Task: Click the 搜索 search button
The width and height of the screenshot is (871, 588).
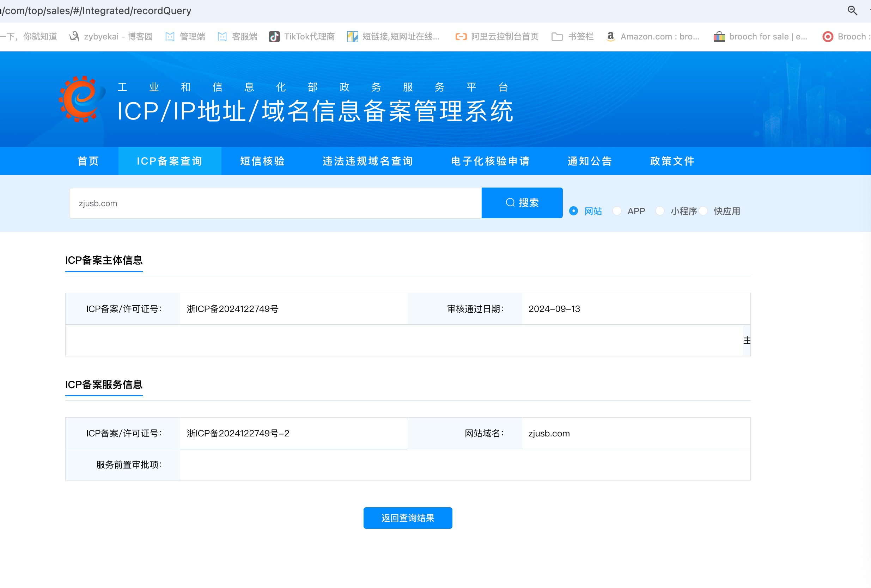Action: coord(522,203)
